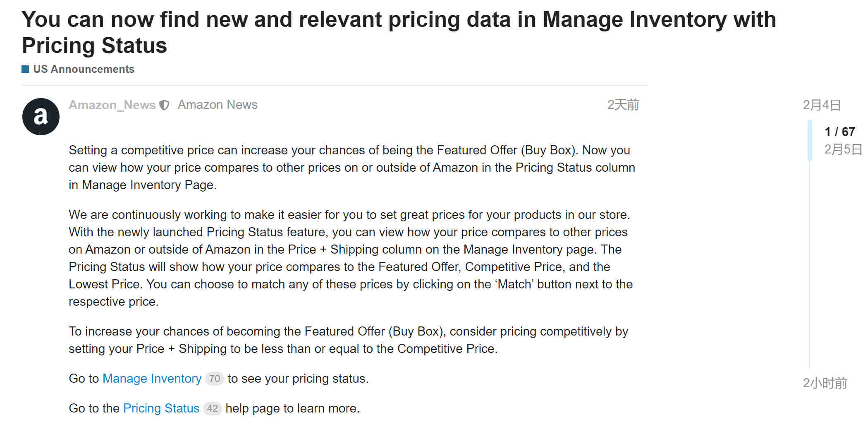Click the 70 click-count badge
Viewport: 868px width, 427px height.
pos(214,379)
